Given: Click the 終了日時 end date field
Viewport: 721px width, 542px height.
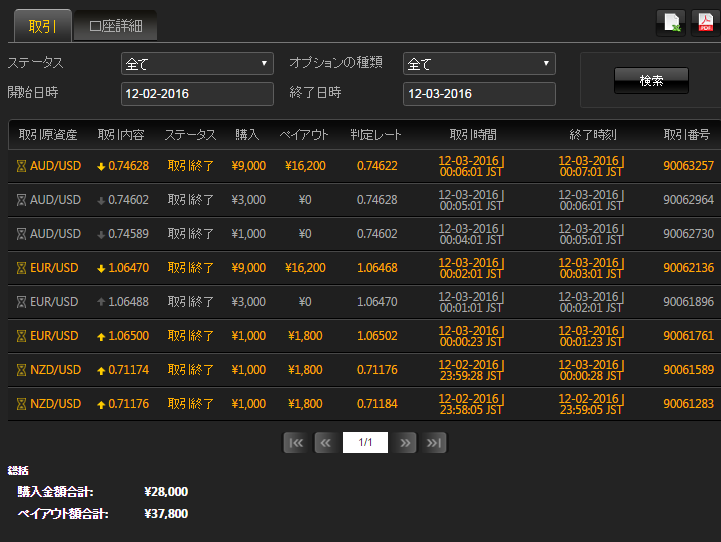Looking at the screenshot, I should [x=478, y=94].
